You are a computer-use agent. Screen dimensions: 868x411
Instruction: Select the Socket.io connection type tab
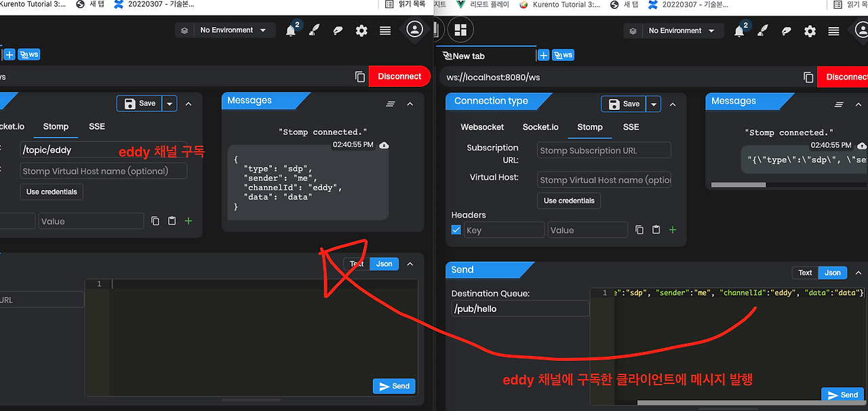click(x=540, y=127)
